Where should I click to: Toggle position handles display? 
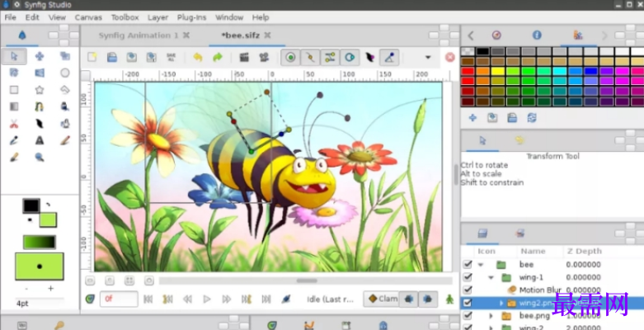[x=290, y=57]
